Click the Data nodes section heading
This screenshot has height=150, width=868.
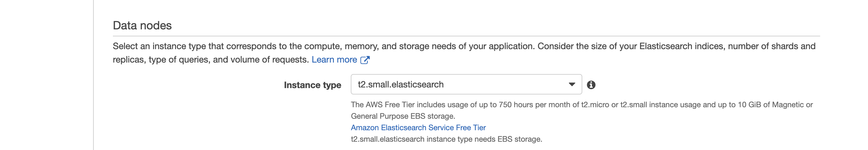[x=142, y=26]
